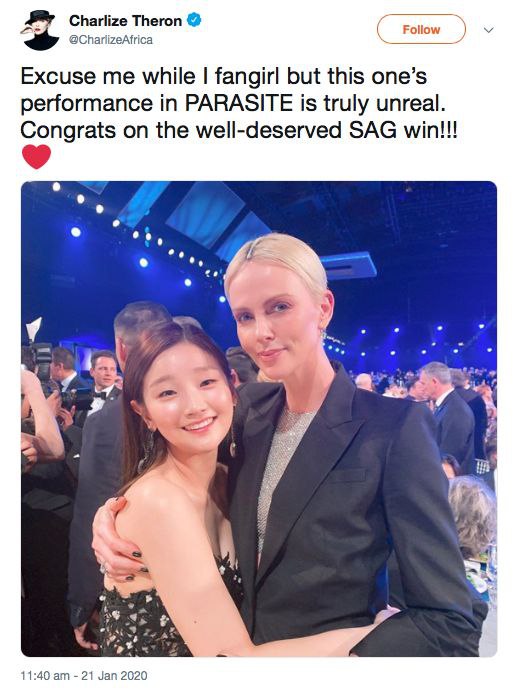Click the date 21 Jan 2020
The width and height of the screenshot is (518, 690).
[x=114, y=675]
